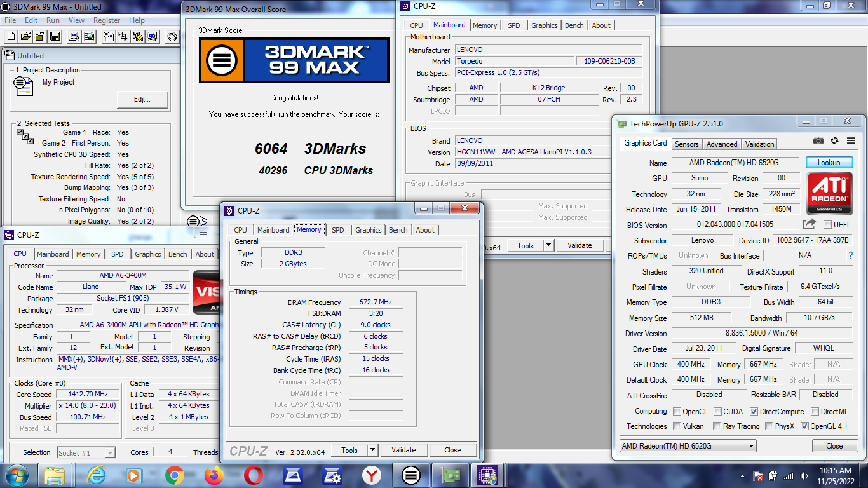Toggle the CUDA checkbox
The height and width of the screenshot is (488, 868).
[x=717, y=411]
